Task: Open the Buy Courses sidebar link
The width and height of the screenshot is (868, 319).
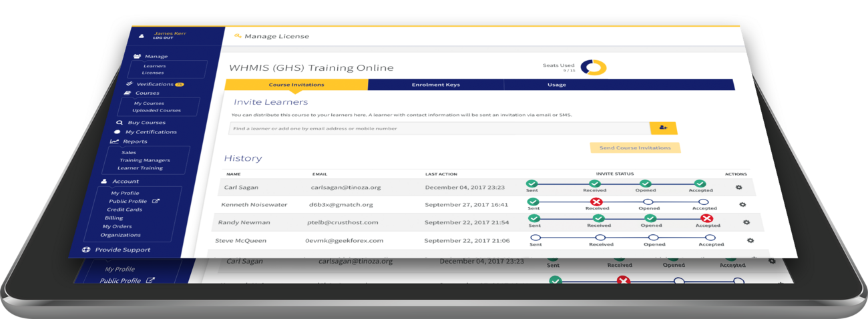Action: [x=146, y=123]
